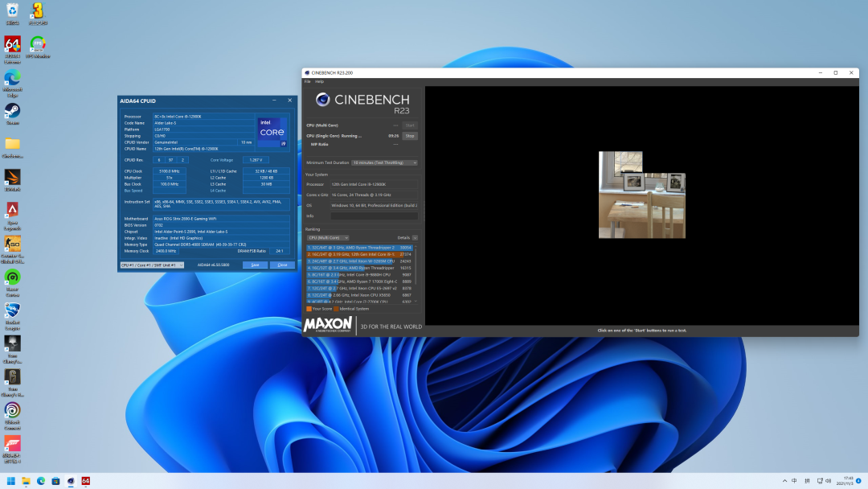Show hidden system tray icons
Screen dimensions: 868x489
coord(784,481)
